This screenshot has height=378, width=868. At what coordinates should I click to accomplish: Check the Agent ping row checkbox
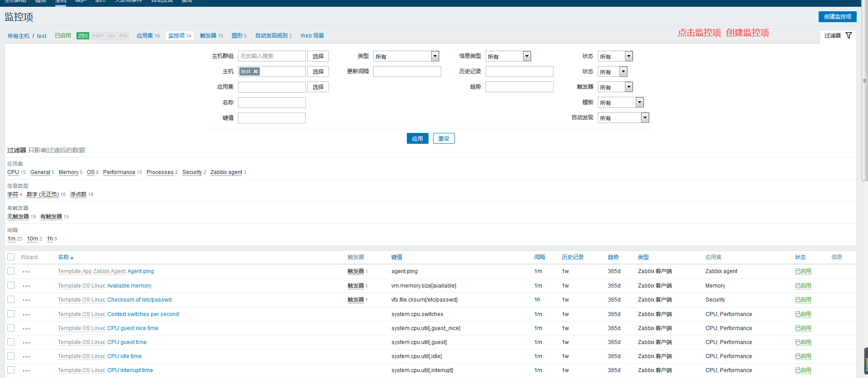[x=11, y=271]
